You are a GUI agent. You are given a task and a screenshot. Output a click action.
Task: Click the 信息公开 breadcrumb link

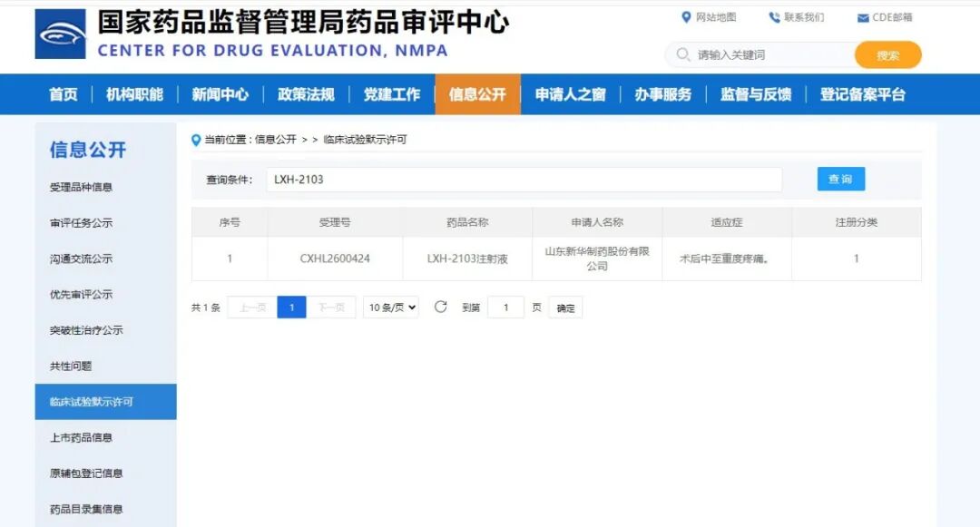pyautogui.click(x=276, y=140)
